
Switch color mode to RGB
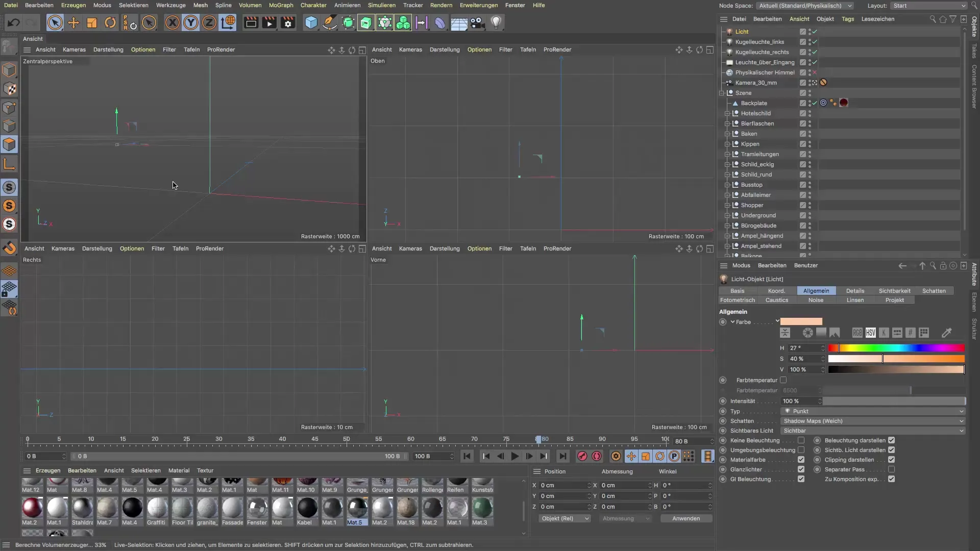click(857, 333)
